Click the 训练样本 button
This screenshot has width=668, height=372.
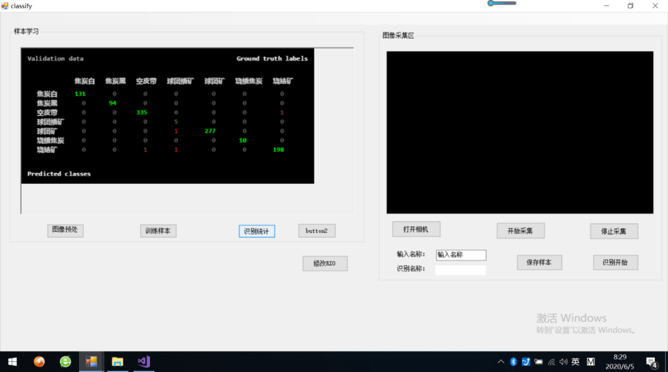coord(158,231)
